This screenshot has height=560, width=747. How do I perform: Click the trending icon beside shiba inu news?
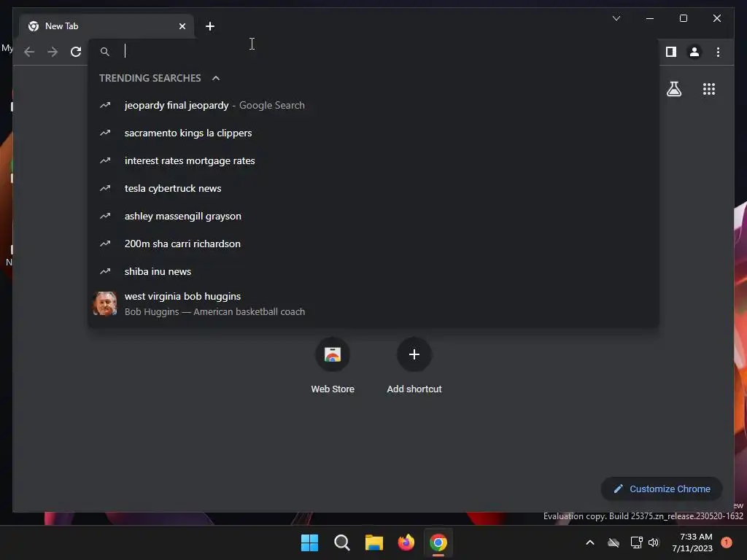(x=105, y=271)
